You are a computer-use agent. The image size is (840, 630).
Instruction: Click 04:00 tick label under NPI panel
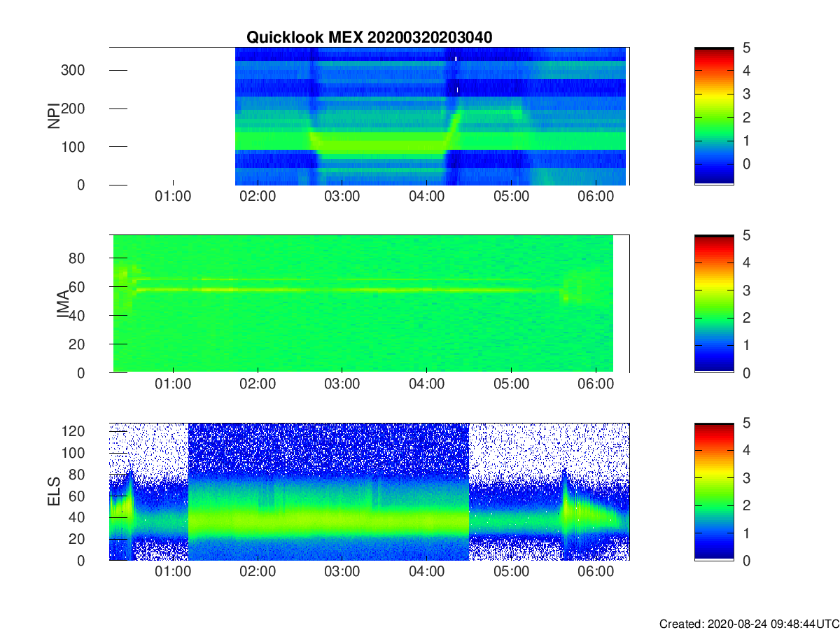point(426,197)
